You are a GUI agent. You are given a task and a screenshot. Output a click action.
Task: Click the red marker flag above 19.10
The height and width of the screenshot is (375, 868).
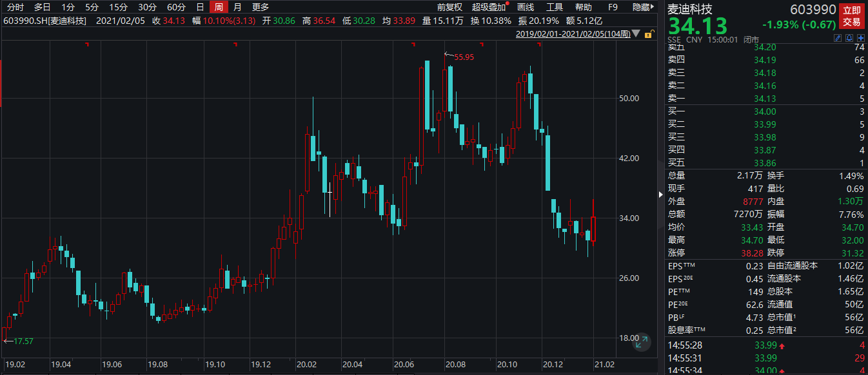pyautogui.click(x=235, y=44)
